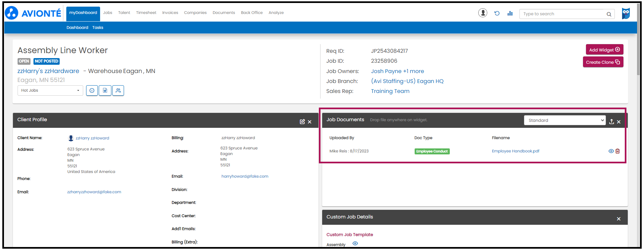This screenshot has width=644, height=250.
Task: Click the Add Widget button
Action: point(604,50)
